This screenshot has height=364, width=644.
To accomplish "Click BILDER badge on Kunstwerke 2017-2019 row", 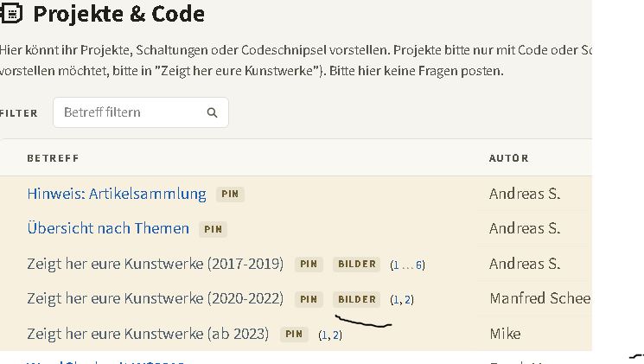I will tap(357, 265).
